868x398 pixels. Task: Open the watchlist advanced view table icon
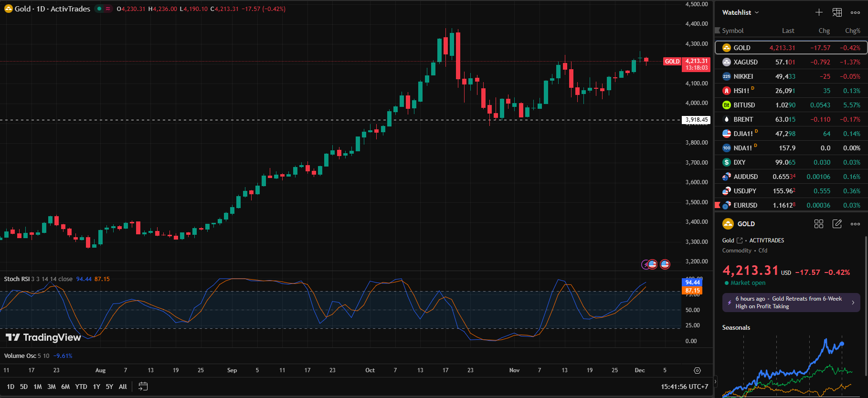[837, 12]
